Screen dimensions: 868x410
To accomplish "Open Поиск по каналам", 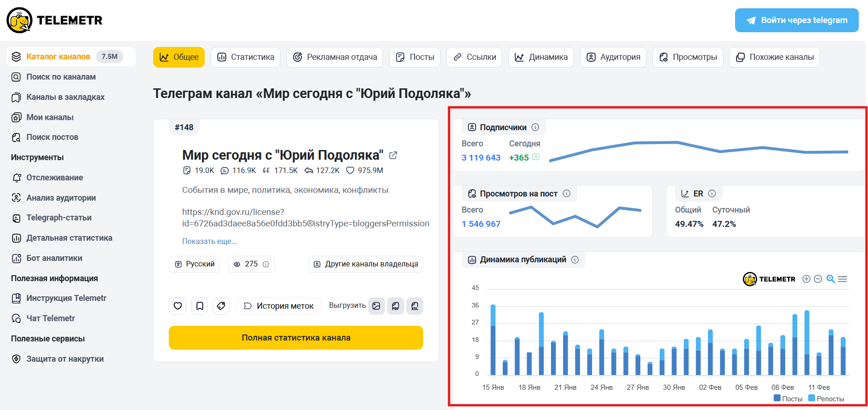I will (54, 77).
